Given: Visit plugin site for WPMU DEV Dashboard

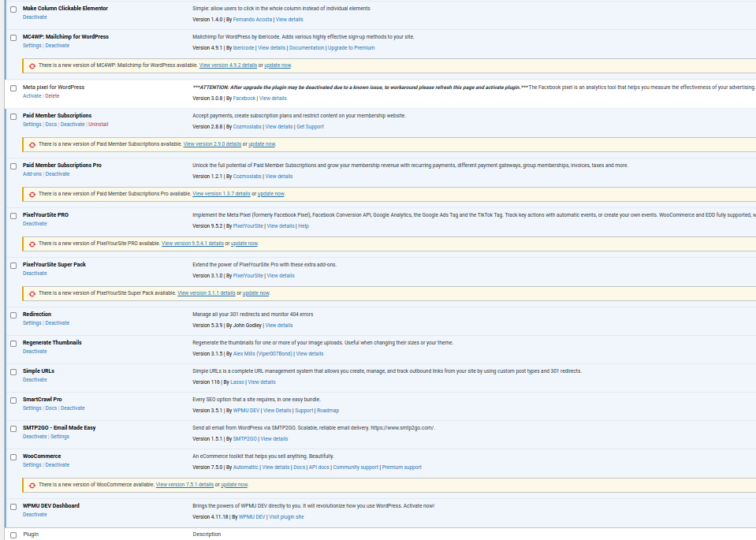Looking at the screenshot, I should pyautogui.click(x=286, y=517).
